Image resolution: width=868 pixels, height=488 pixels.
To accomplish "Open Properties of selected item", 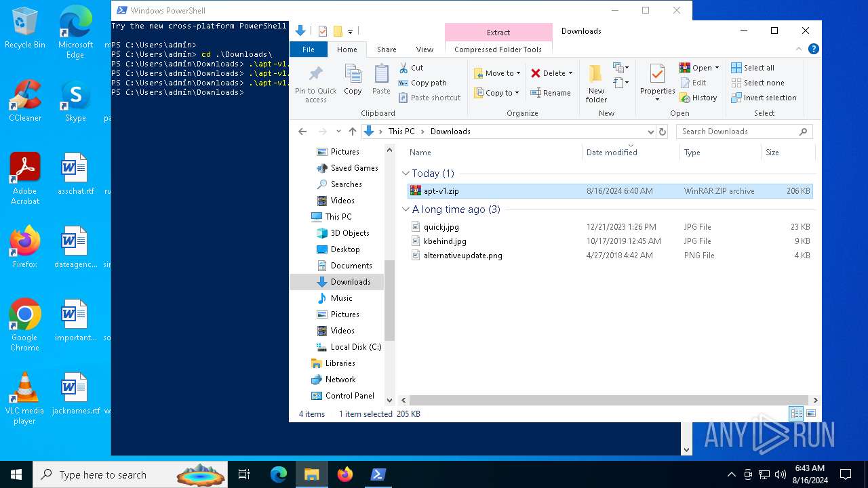I will tap(657, 83).
